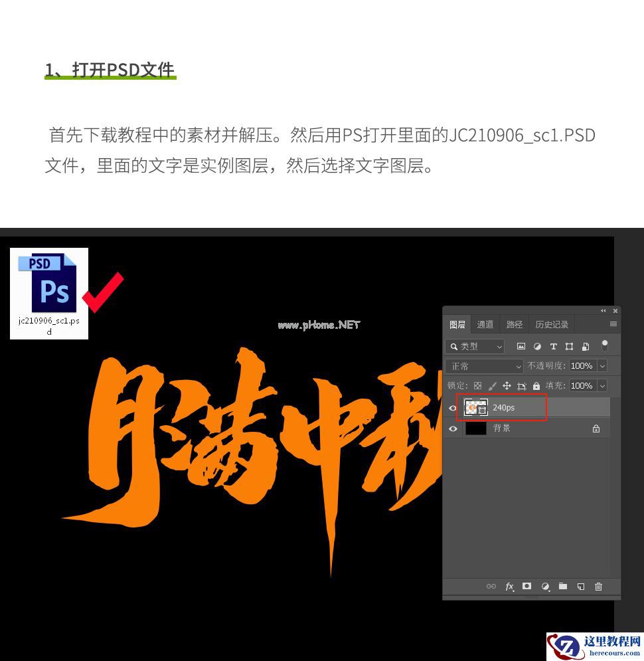Filter to show only text layers
This screenshot has width=644, height=661.
click(x=554, y=346)
